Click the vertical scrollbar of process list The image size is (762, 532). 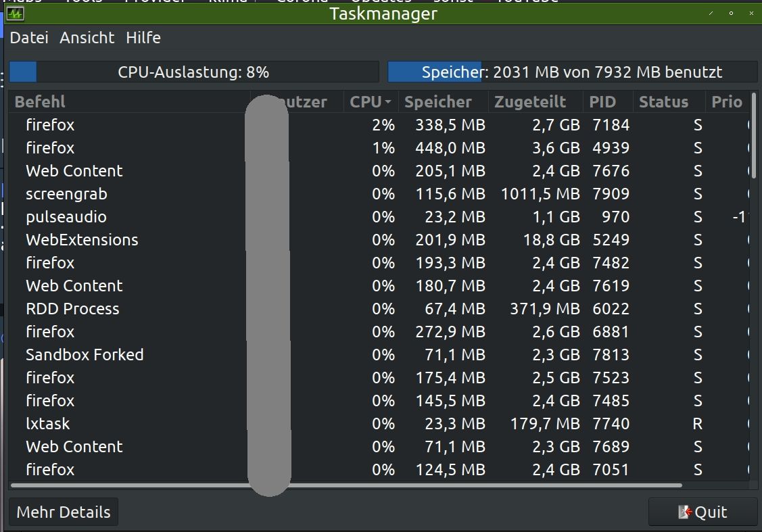point(754,136)
